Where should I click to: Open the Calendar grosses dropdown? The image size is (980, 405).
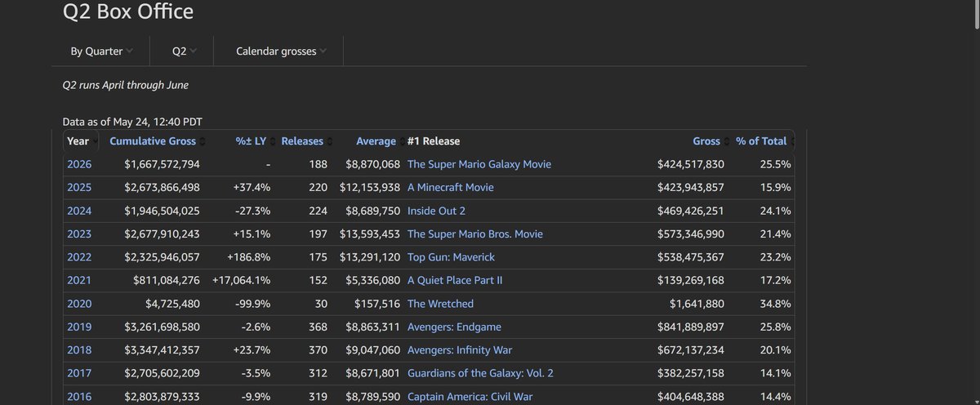click(280, 51)
